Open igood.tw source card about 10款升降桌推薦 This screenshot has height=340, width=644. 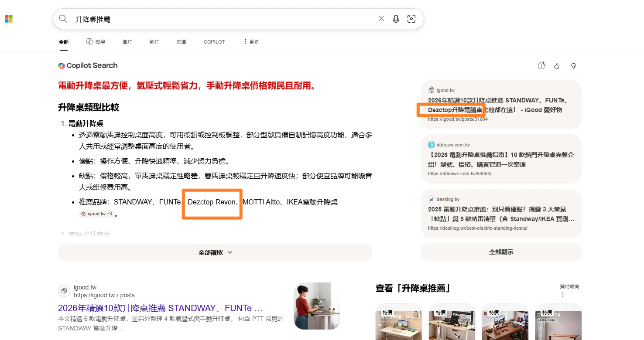click(501, 105)
